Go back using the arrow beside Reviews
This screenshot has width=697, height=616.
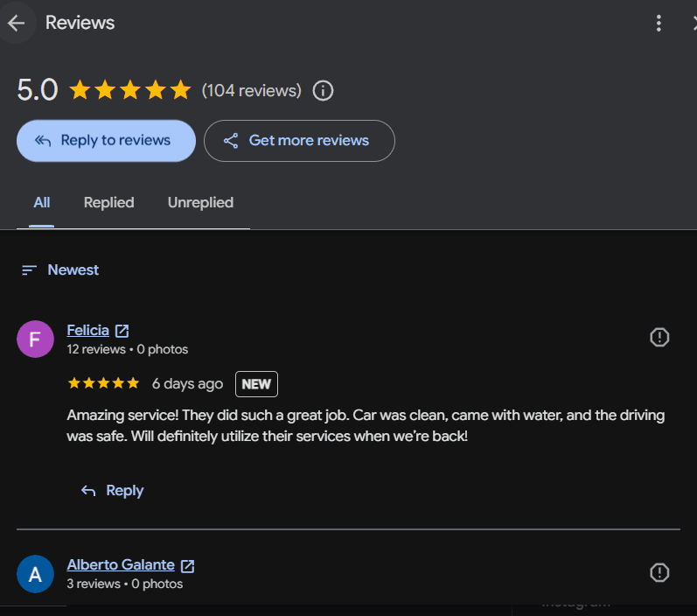(16, 23)
